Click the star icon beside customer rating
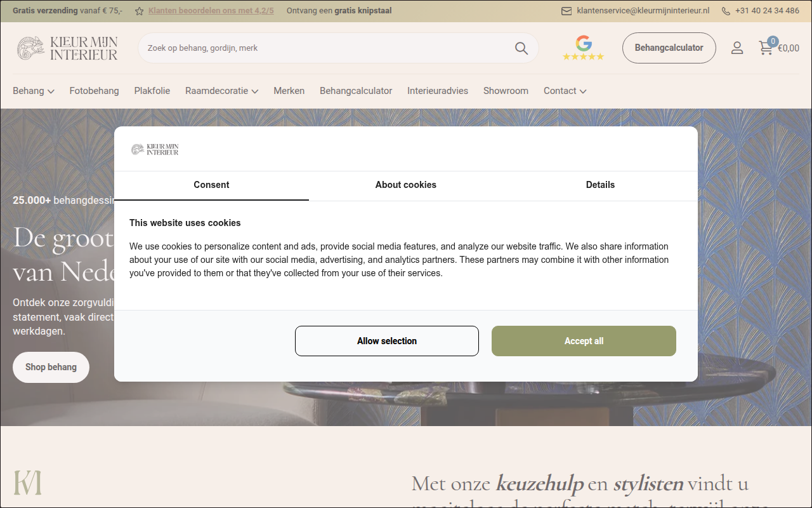Screen dimensions: 812x508 [140, 11]
